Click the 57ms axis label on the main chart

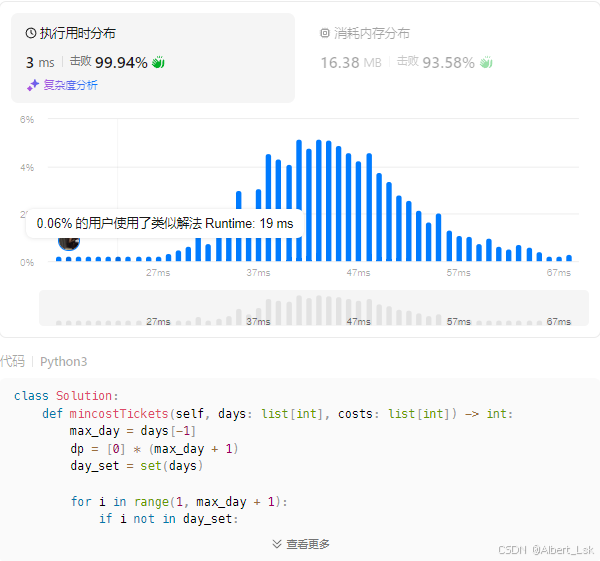pyautogui.click(x=458, y=273)
